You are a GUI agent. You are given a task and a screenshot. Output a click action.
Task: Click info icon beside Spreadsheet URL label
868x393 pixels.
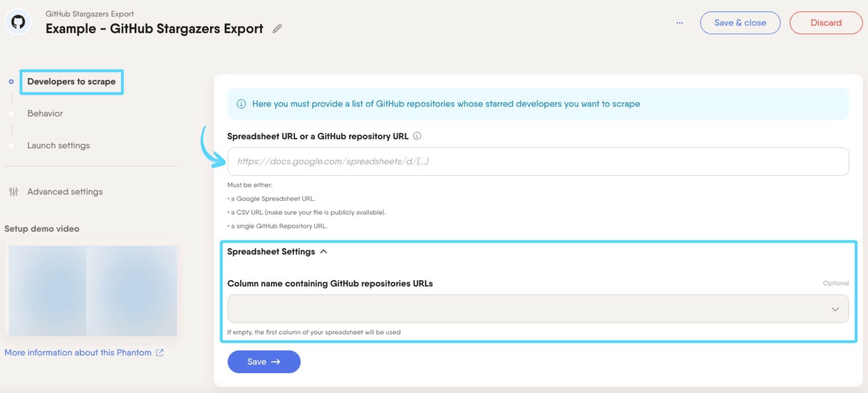pos(417,136)
